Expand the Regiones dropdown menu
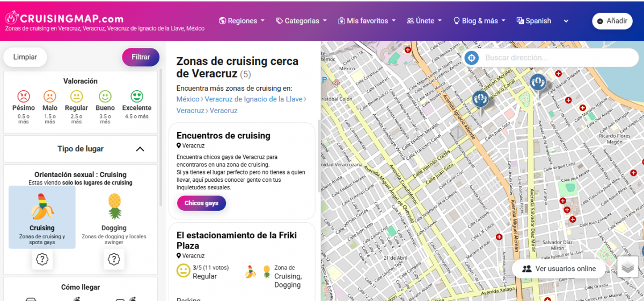This screenshot has height=301, width=644. (x=242, y=21)
